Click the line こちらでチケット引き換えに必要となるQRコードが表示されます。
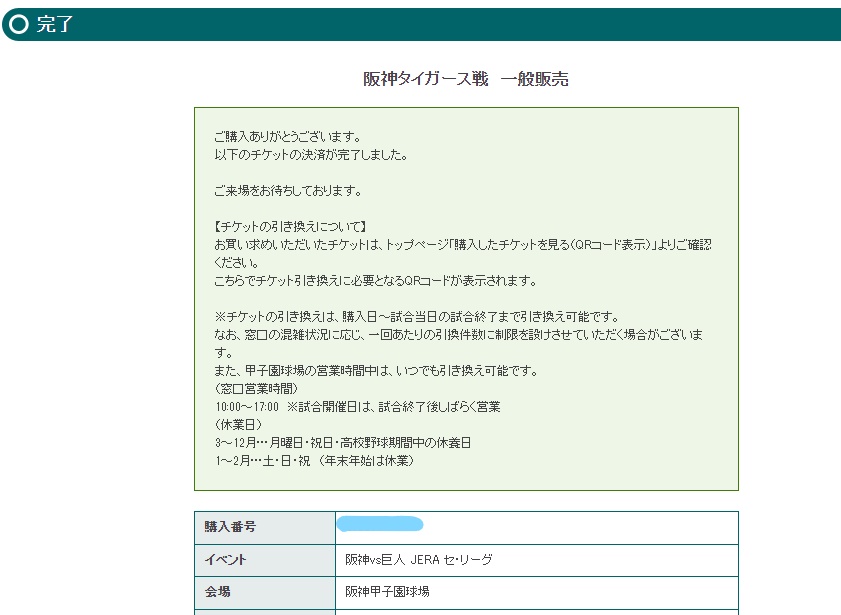The height and width of the screenshot is (615, 841). (x=375, y=281)
